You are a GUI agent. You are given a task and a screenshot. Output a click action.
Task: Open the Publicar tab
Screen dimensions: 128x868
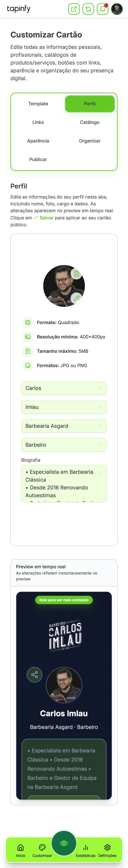pyautogui.click(x=38, y=159)
